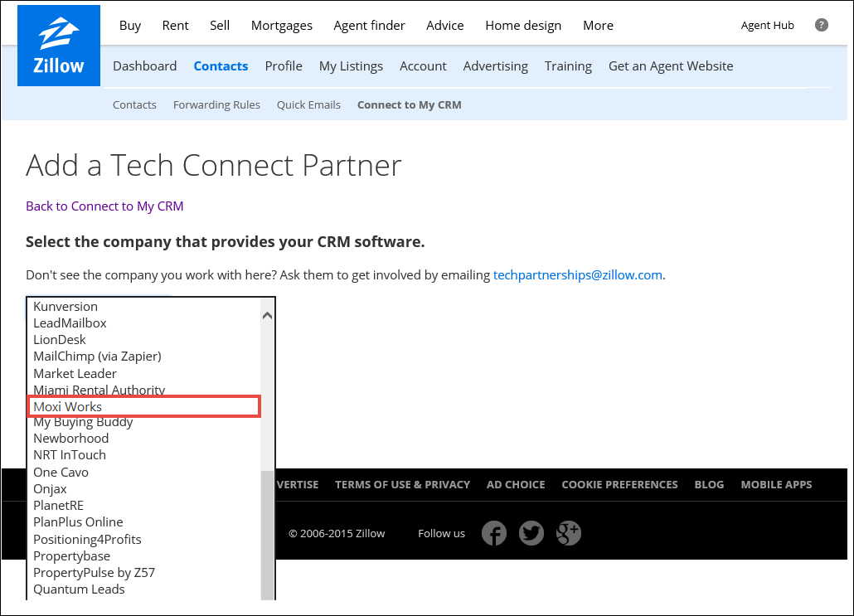Open Get an Agent Website
The height and width of the screenshot is (616, 854).
click(x=671, y=66)
